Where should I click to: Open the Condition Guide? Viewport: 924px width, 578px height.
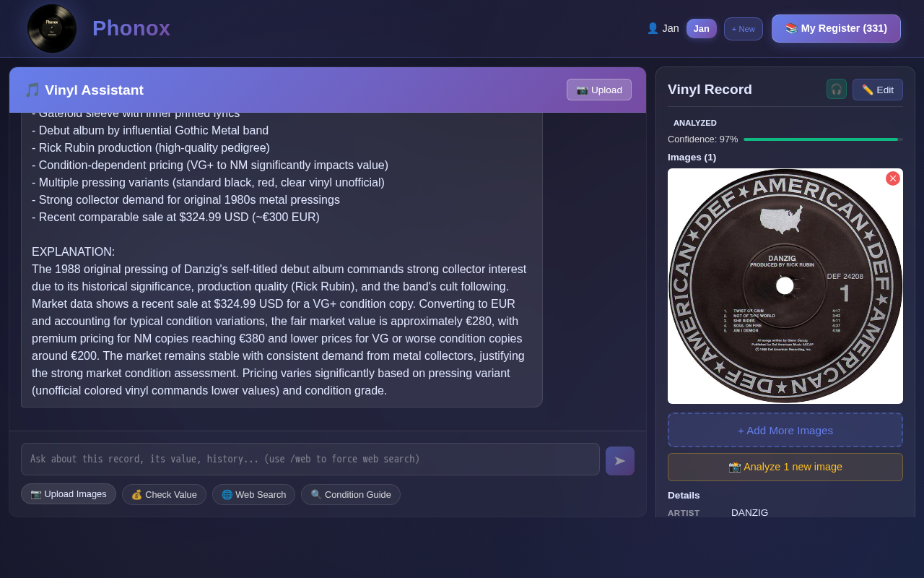[350, 495]
